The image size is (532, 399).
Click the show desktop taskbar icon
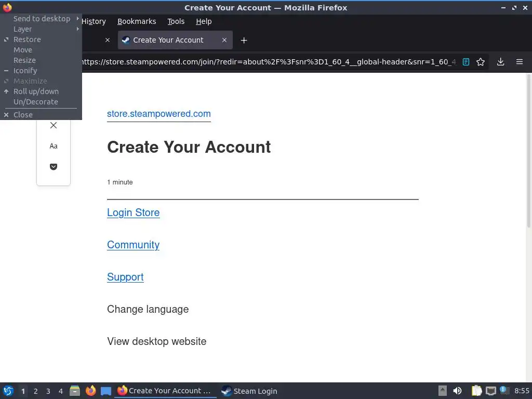click(106, 391)
